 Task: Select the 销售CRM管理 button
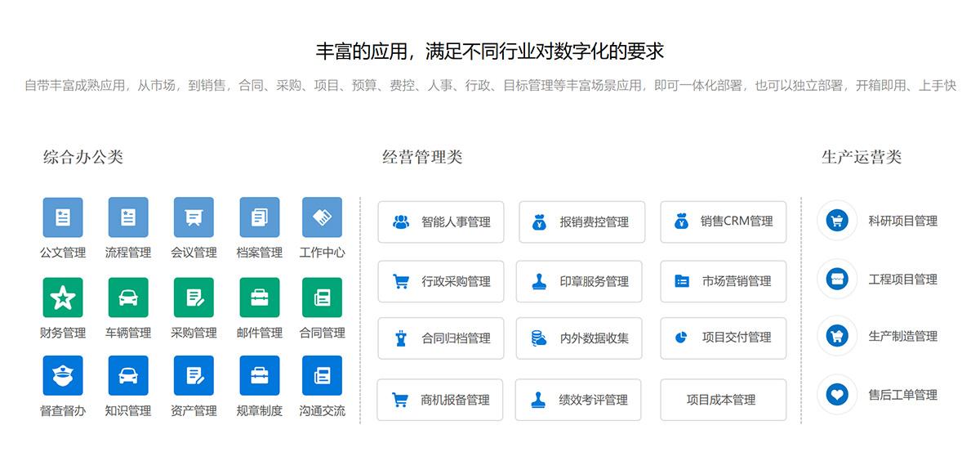[723, 222]
